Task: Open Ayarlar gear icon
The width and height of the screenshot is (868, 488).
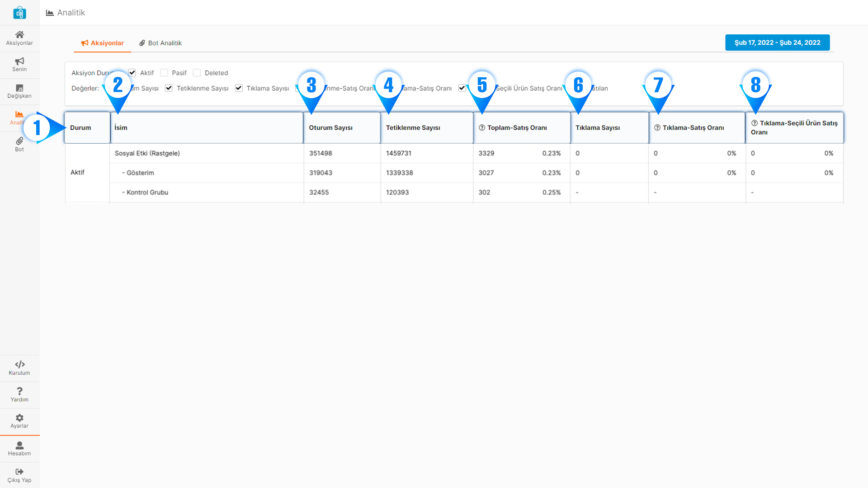Action: tap(19, 418)
